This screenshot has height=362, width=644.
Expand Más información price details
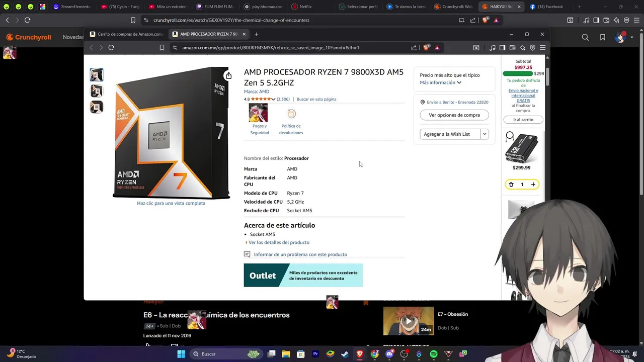(441, 82)
